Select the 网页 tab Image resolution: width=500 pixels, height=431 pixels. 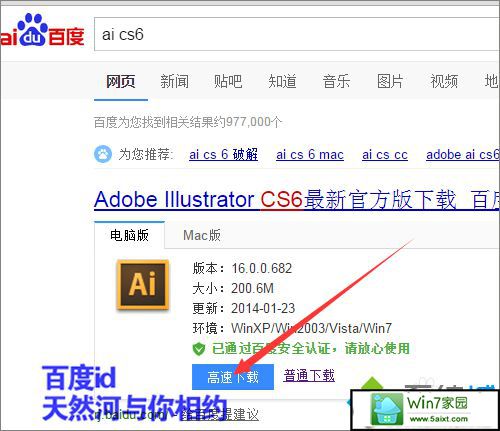(121, 81)
